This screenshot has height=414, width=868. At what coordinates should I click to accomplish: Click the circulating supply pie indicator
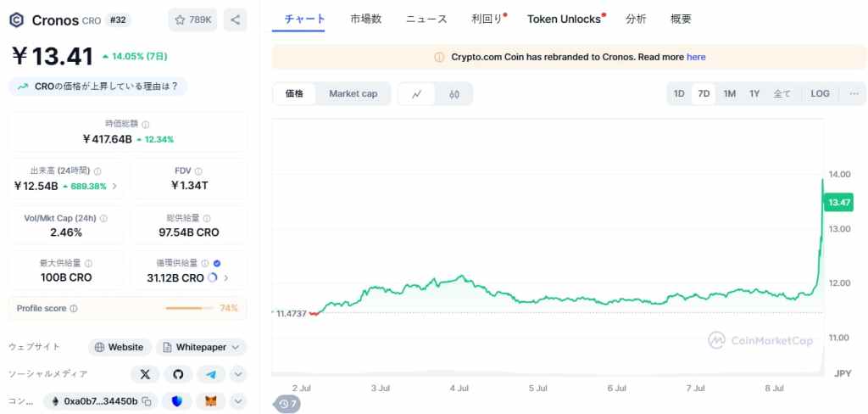pyautogui.click(x=213, y=277)
